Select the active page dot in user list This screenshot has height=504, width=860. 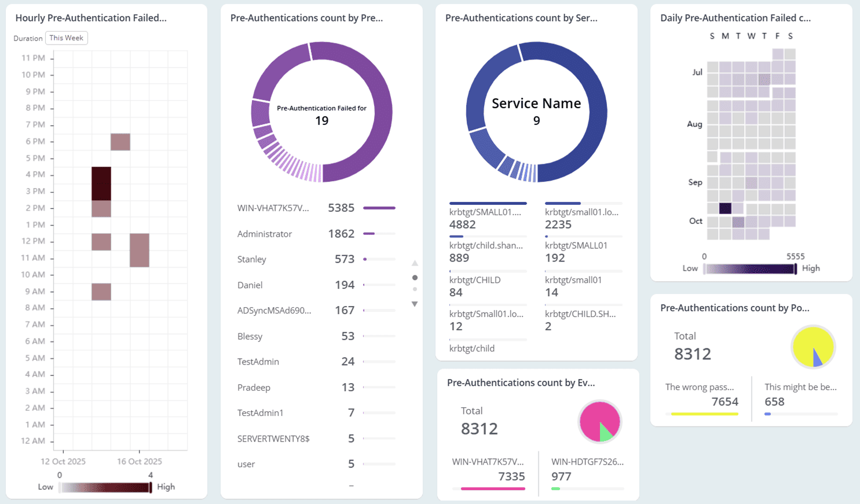[x=415, y=278]
